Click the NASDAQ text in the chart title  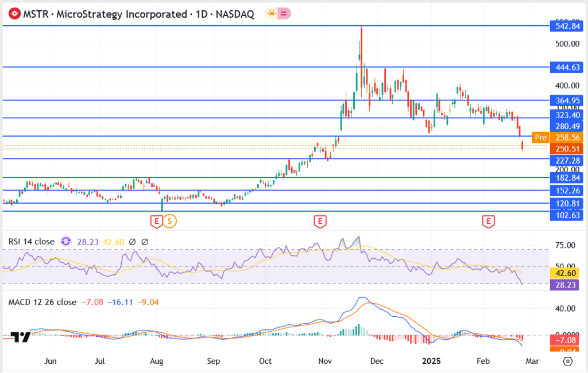tap(235, 13)
